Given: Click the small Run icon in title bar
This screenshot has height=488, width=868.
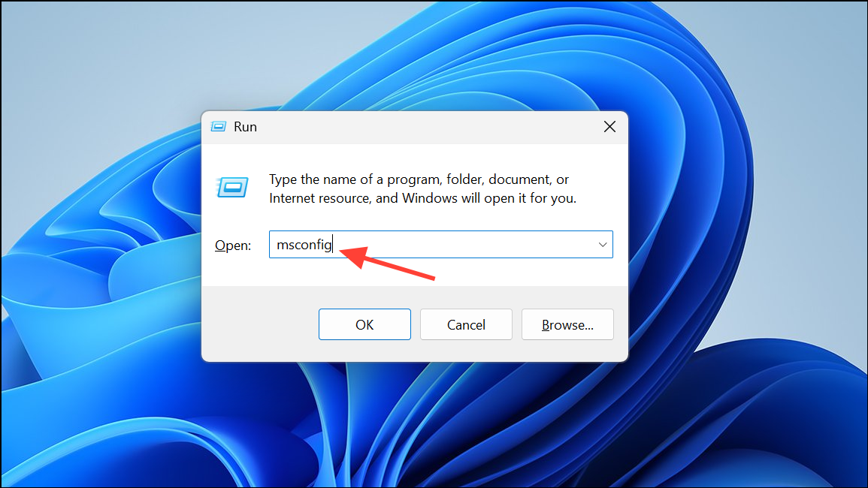Looking at the screenshot, I should pyautogui.click(x=219, y=127).
